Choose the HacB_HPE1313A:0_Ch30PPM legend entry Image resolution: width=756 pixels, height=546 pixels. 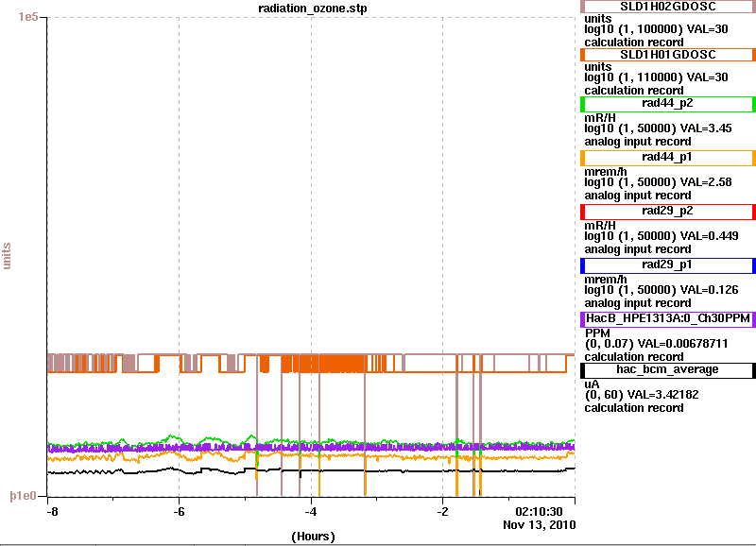point(668,319)
